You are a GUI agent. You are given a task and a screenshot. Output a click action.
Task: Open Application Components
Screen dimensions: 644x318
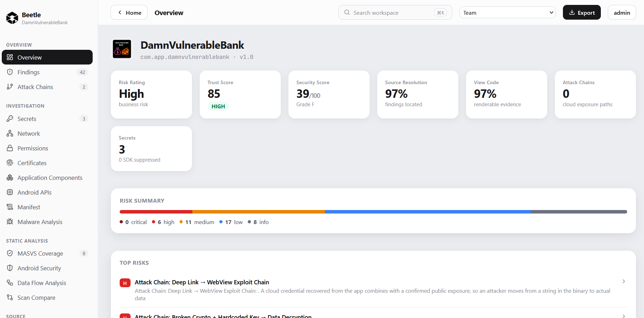coord(47,177)
